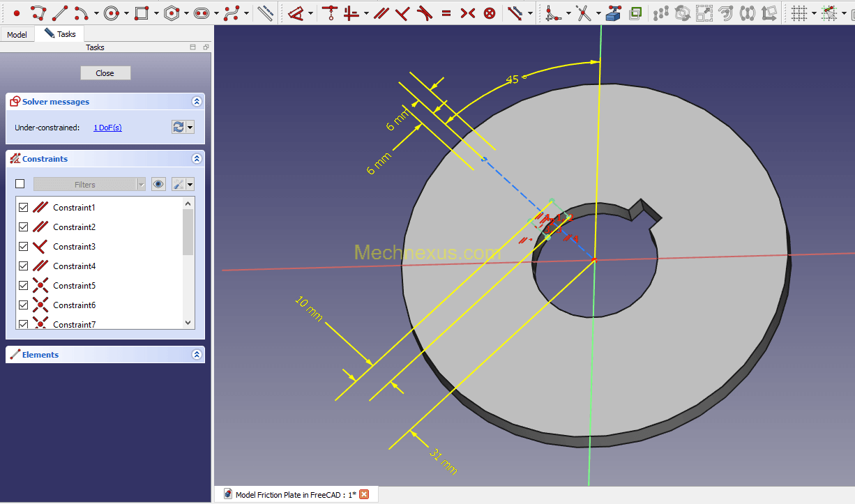
Task: Switch to the Model tab
Action: coord(17,34)
